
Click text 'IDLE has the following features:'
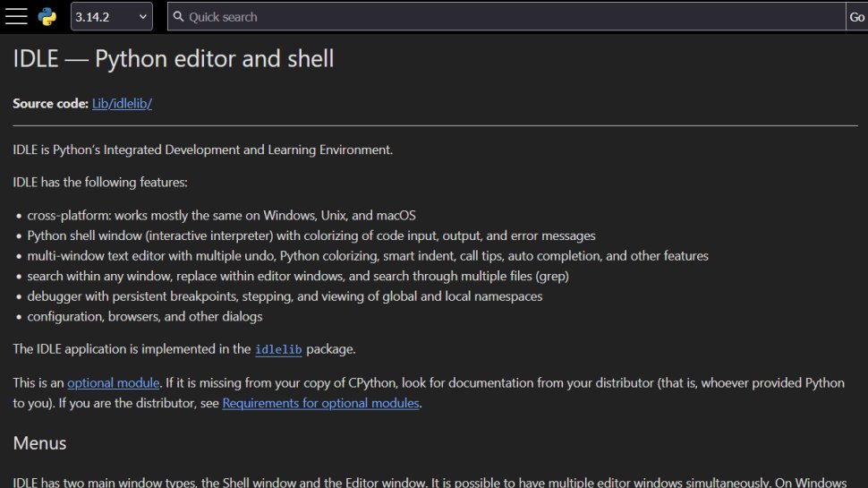click(x=100, y=183)
